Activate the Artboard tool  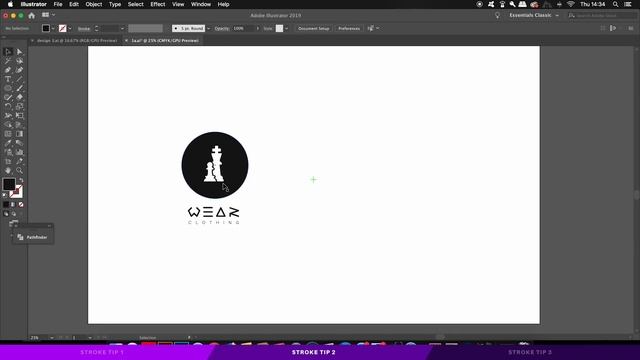coord(8,162)
